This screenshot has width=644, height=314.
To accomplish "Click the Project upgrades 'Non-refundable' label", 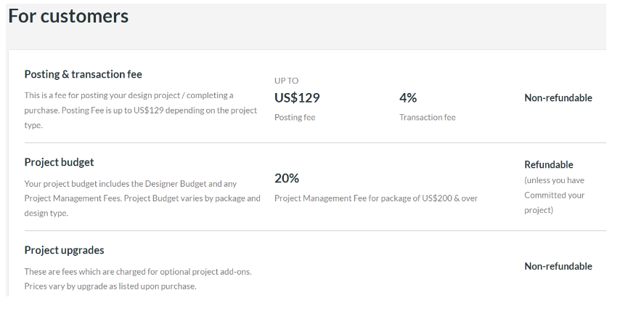I will point(558,266).
